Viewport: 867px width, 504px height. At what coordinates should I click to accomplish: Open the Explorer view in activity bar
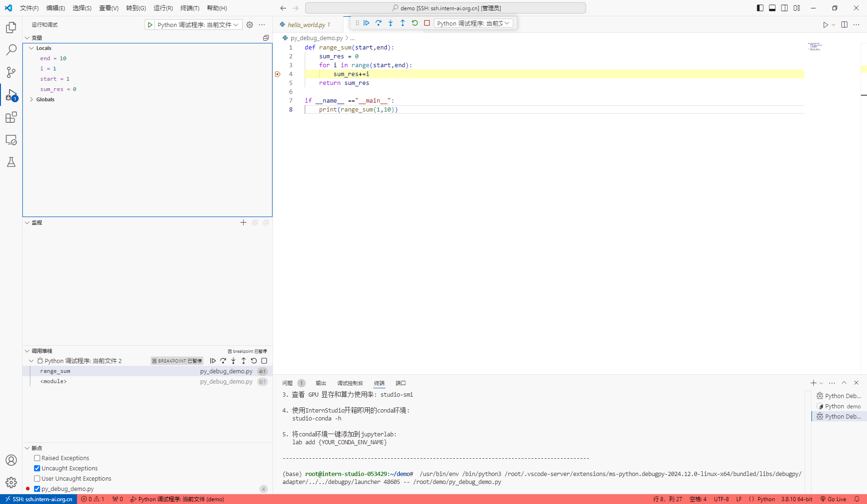11,28
